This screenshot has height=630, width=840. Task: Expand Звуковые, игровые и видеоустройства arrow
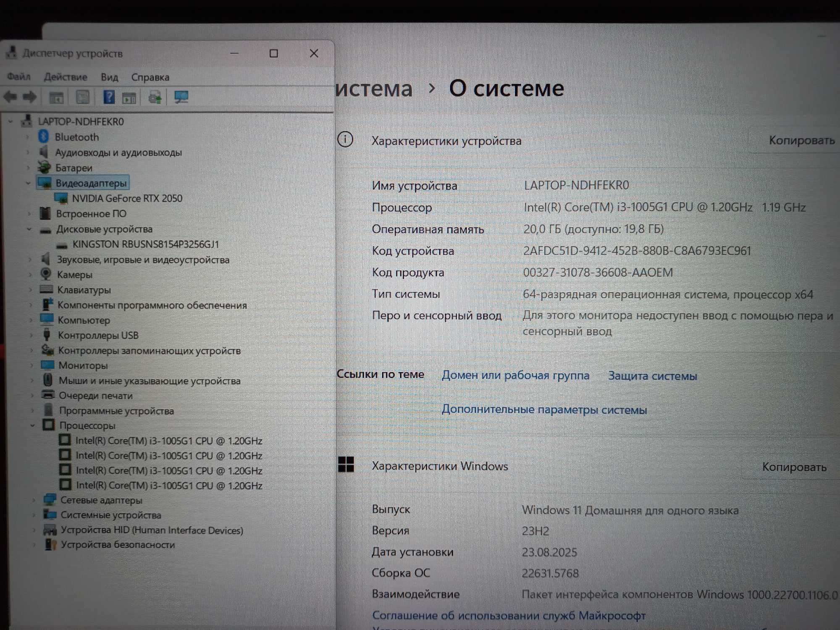30,260
